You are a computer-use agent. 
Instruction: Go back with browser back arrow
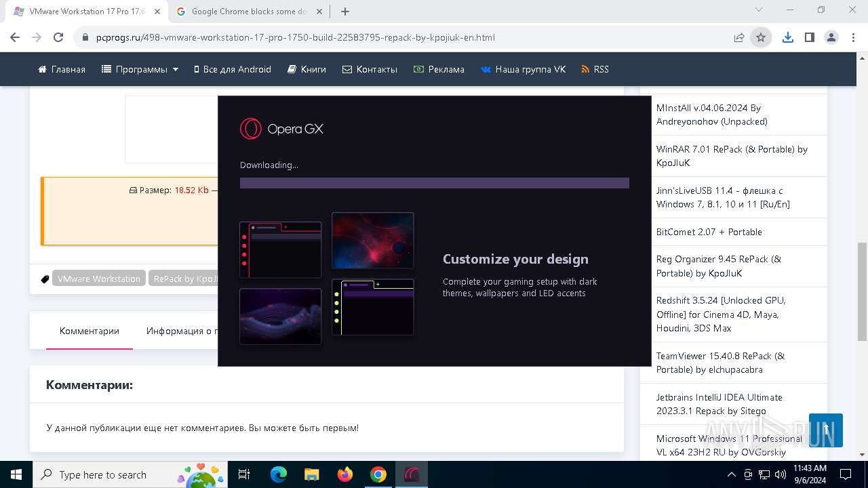pos(15,37)
